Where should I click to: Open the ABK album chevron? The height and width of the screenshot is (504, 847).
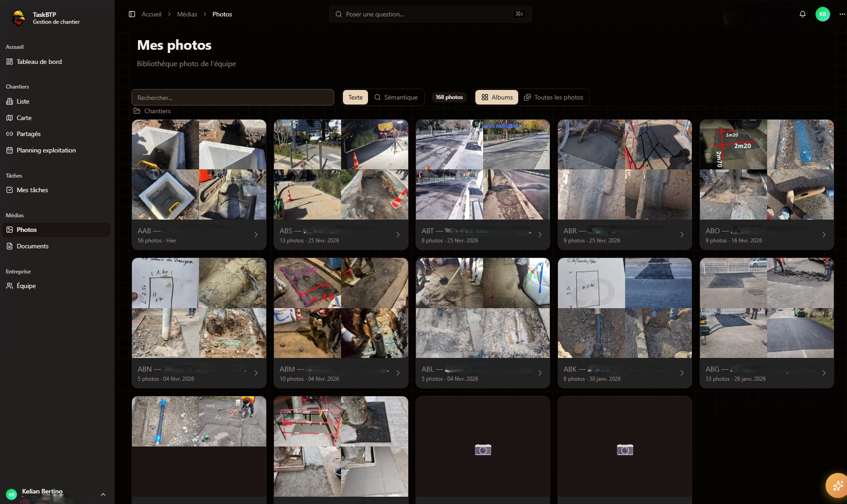682,373
